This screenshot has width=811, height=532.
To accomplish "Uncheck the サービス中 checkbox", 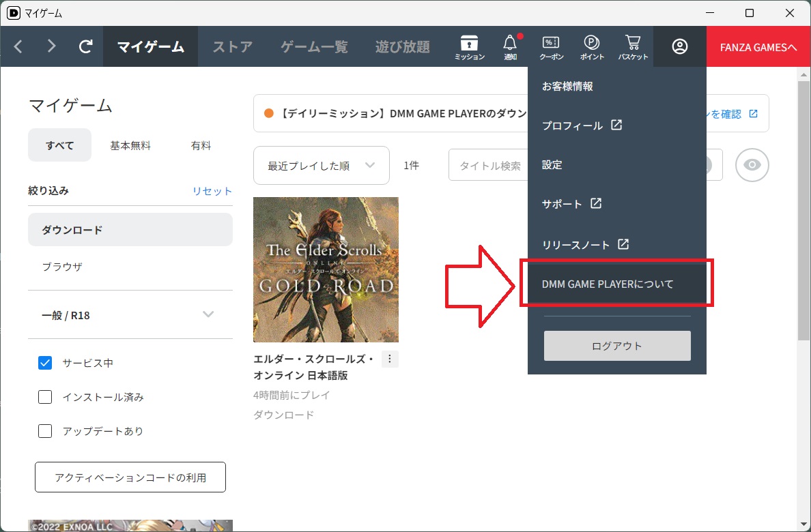I will pyautogui.click(x=45, y=363).
